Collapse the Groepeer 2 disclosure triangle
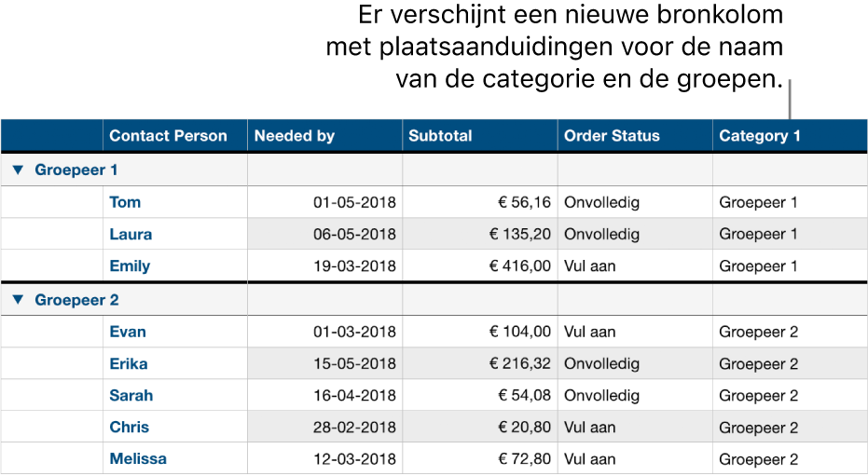This screenshot has width=868, height=476. point(19,301)
